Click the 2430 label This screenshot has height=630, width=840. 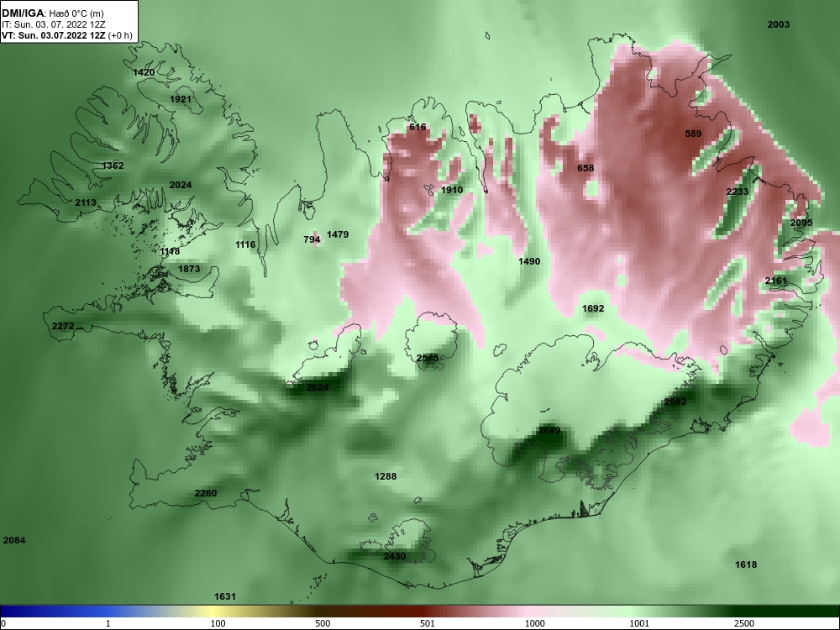pos(395,557)
